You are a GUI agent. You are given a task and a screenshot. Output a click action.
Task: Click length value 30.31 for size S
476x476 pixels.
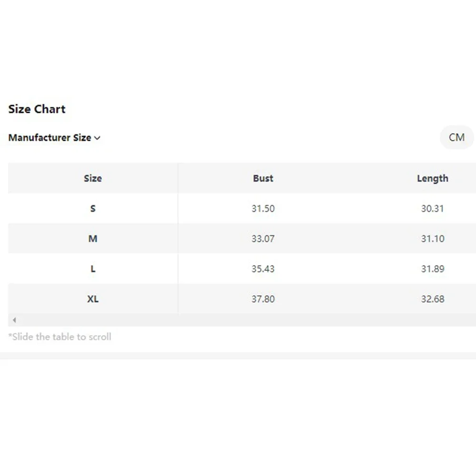click(432, 208)
